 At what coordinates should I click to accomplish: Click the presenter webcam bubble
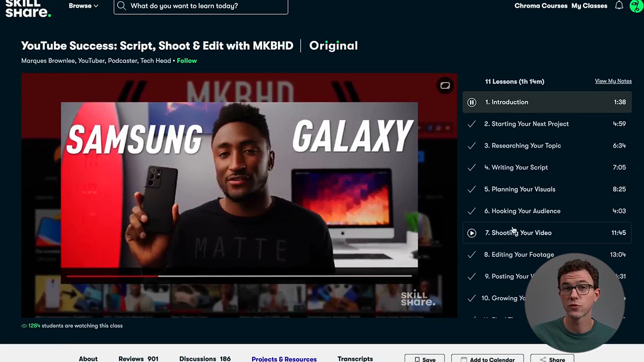pos(575,303)
